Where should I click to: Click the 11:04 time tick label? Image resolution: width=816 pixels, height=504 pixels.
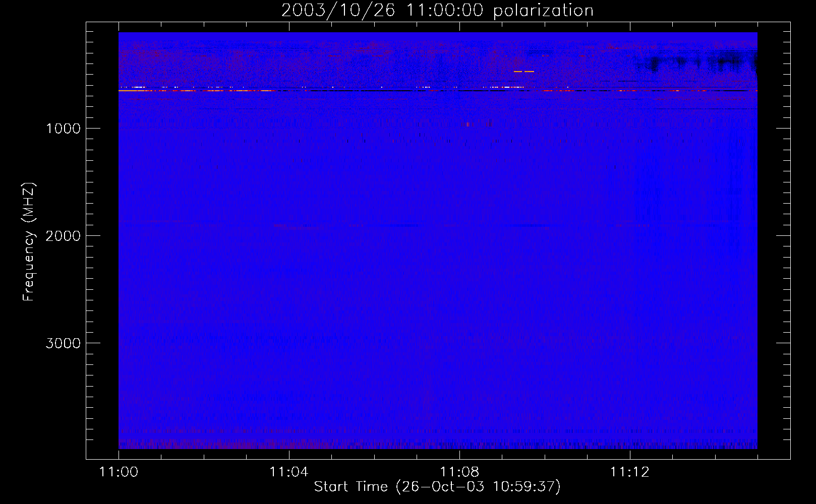[x=288, y=472]
